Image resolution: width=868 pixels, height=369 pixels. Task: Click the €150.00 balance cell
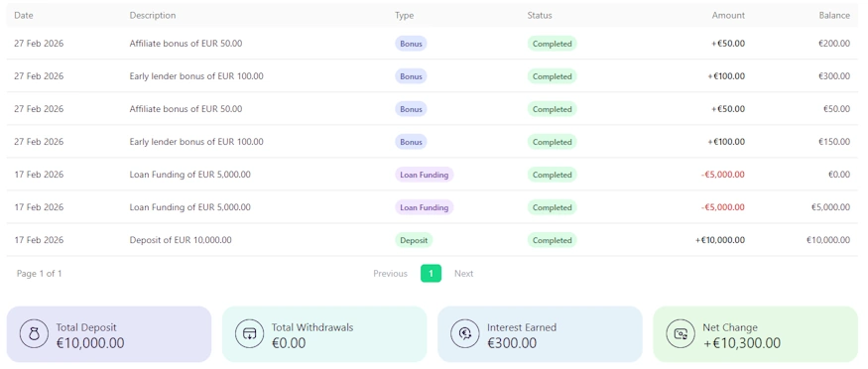pyautogui.click(x=834, y=142)
